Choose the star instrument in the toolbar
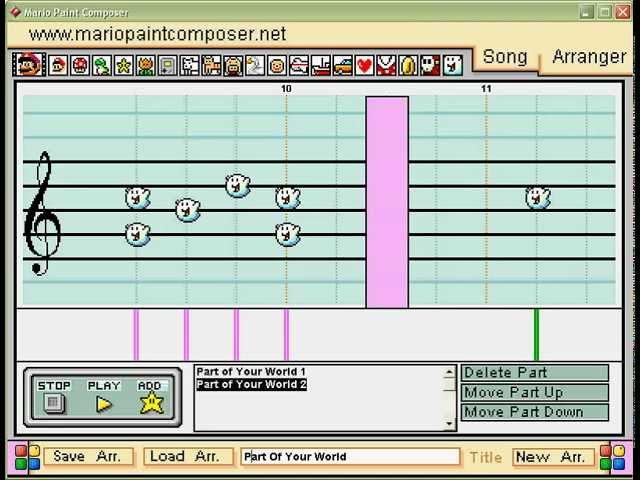The height and width of the screenshot is (480, 640). click(124, 65)
